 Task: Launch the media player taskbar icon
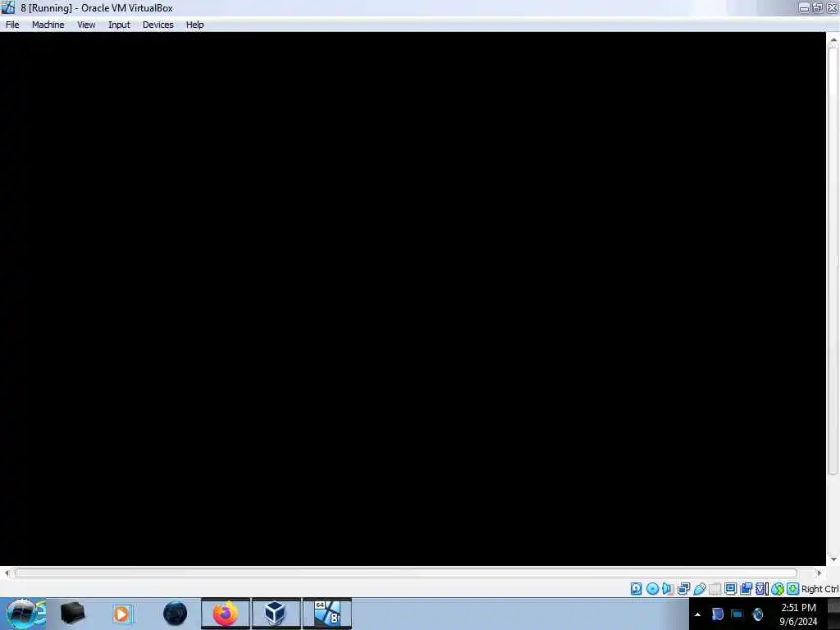coord(121,614)
